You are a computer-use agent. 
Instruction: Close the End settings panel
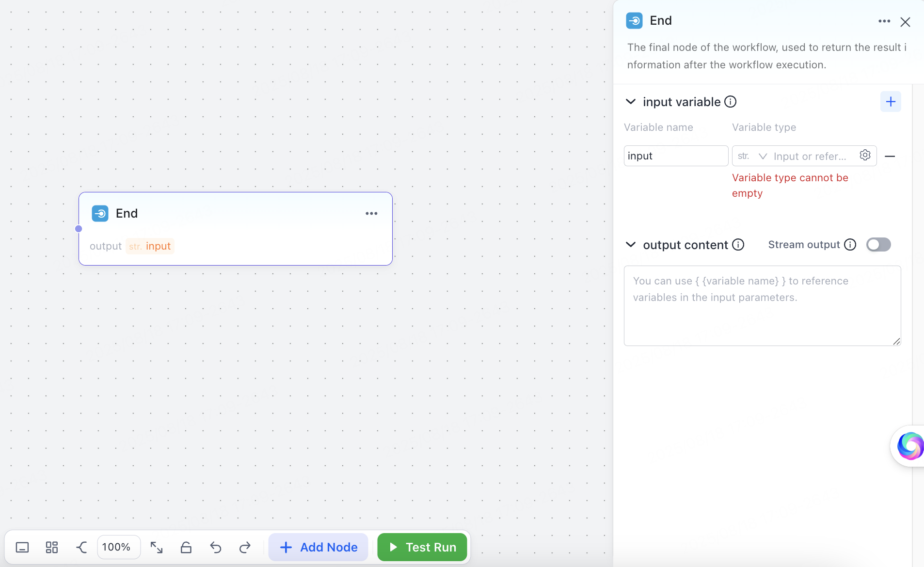click(905, 22)
